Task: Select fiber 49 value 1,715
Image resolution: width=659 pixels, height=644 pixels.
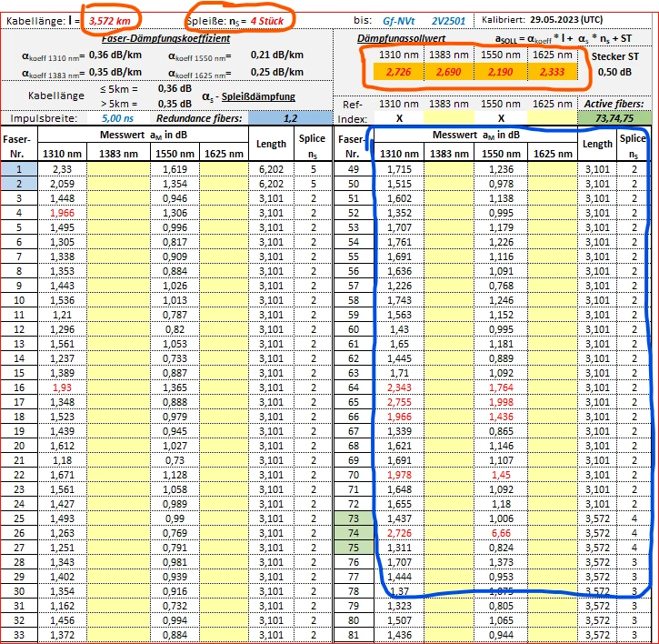Action: tap(399, 169)
